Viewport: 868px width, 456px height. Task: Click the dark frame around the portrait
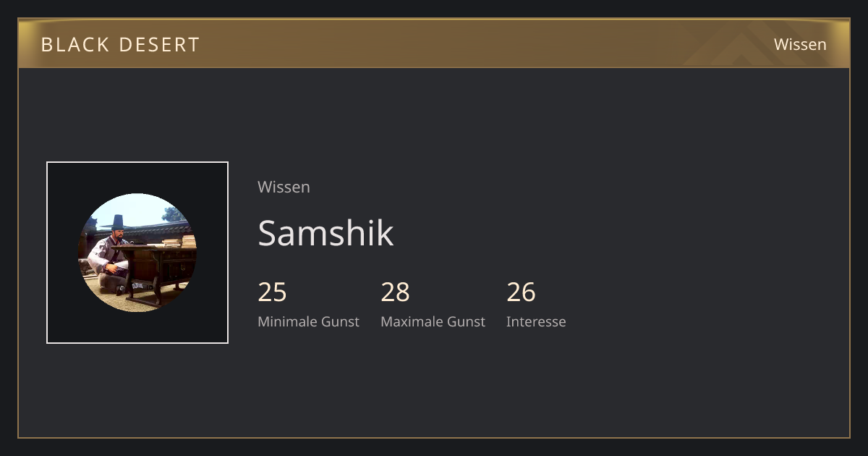coord(137,253)
